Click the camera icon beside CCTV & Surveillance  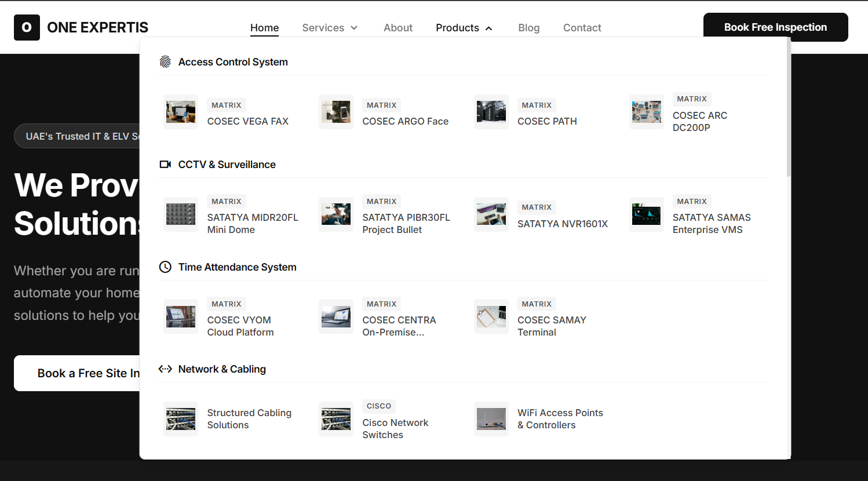click(165, 165)
